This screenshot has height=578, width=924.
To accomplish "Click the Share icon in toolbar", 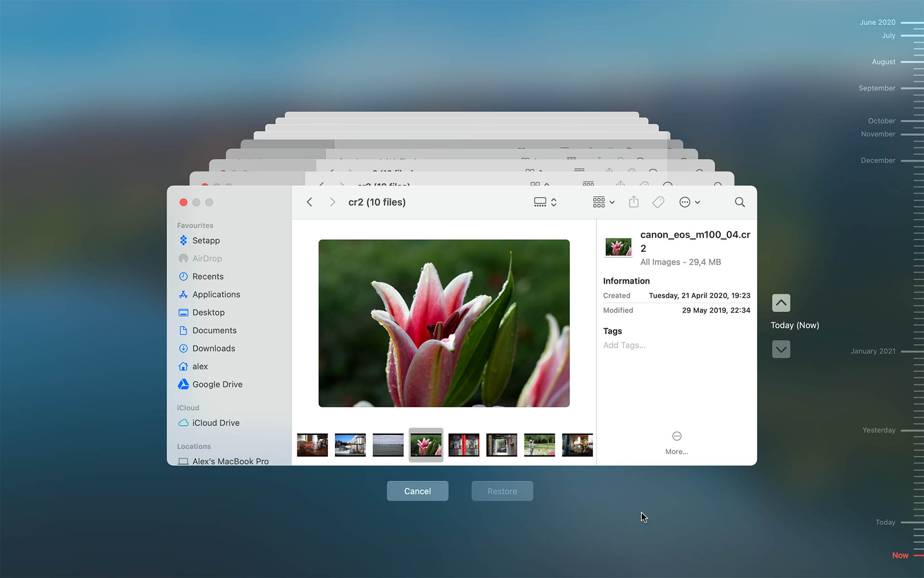I will [634, 202].
